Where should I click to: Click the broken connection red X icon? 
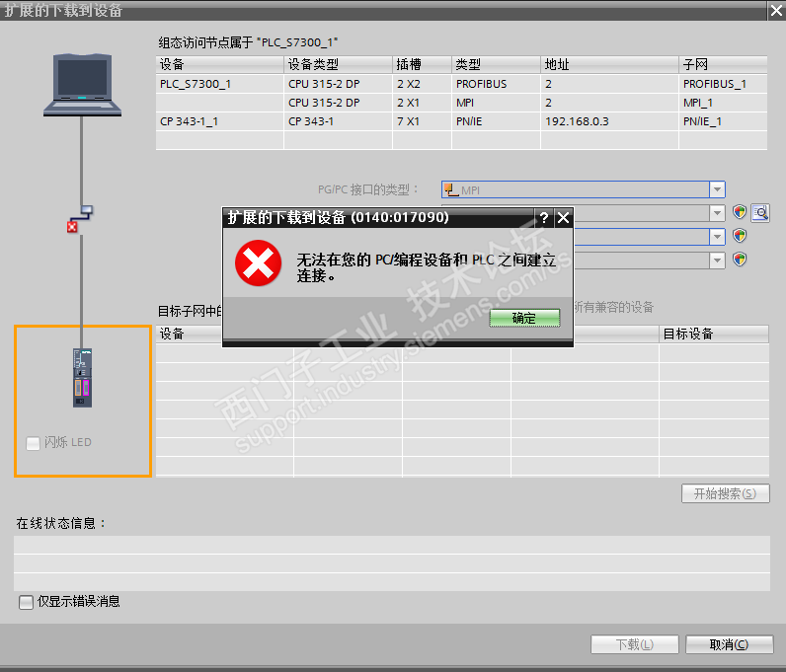[72, 227]
